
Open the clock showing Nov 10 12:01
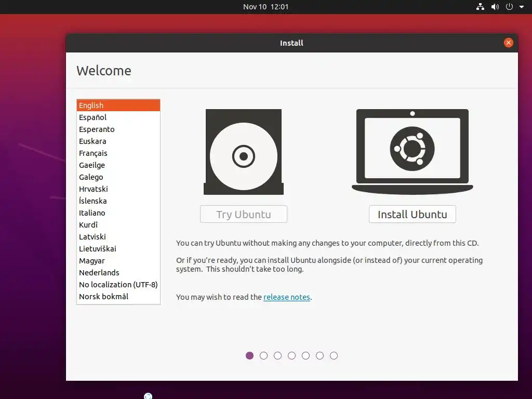tap(265, 7)
